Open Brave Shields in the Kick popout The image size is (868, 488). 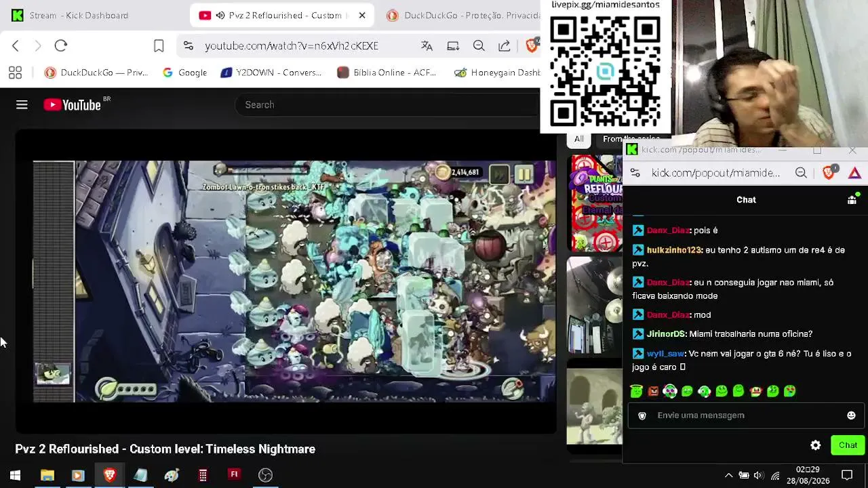tap(829, 172)
